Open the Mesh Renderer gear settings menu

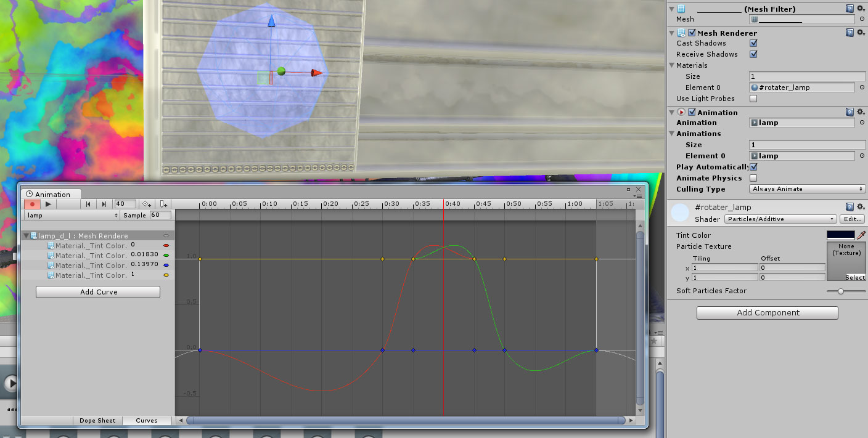point(861,33)
